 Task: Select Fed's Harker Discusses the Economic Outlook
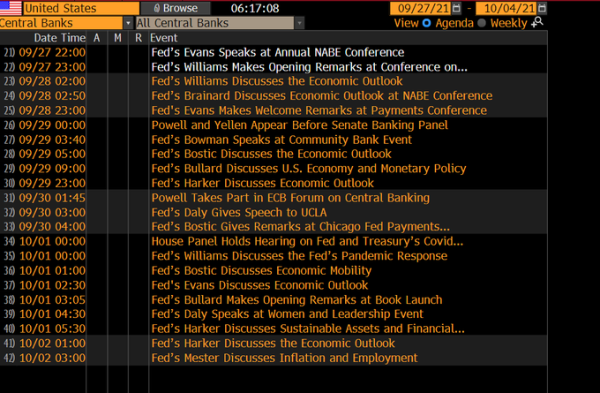[273, 343]
